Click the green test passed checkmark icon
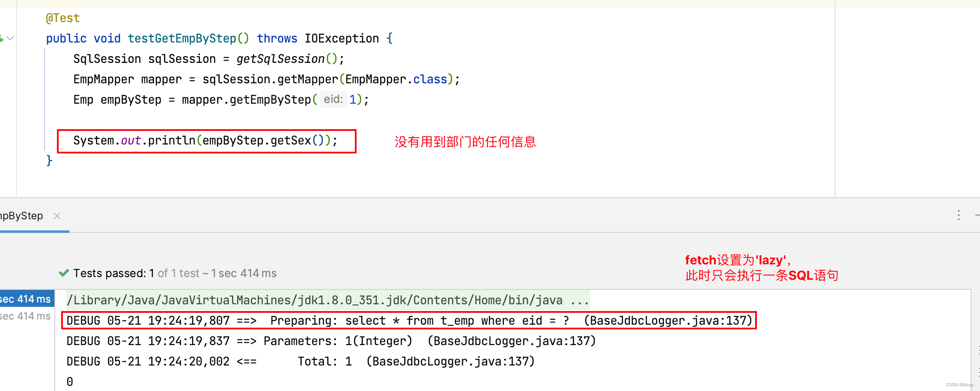The image size is (980, 391). tap(64, 273)
